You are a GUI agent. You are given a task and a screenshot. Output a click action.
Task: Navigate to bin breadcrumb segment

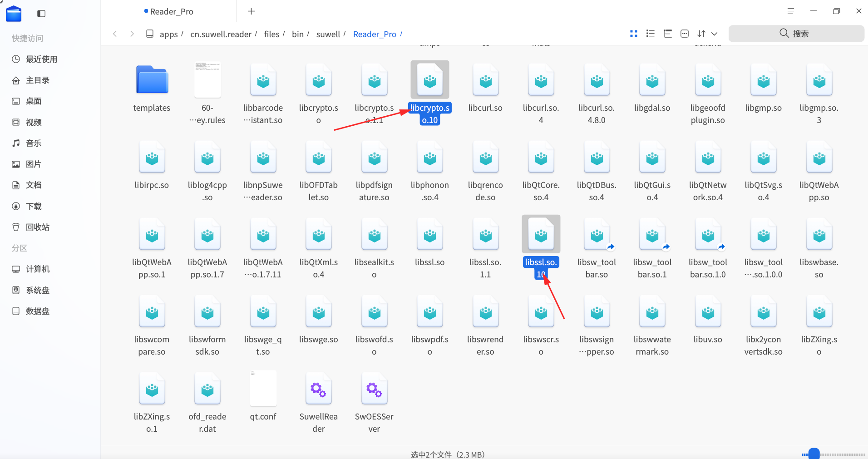(x=298, y=34)
